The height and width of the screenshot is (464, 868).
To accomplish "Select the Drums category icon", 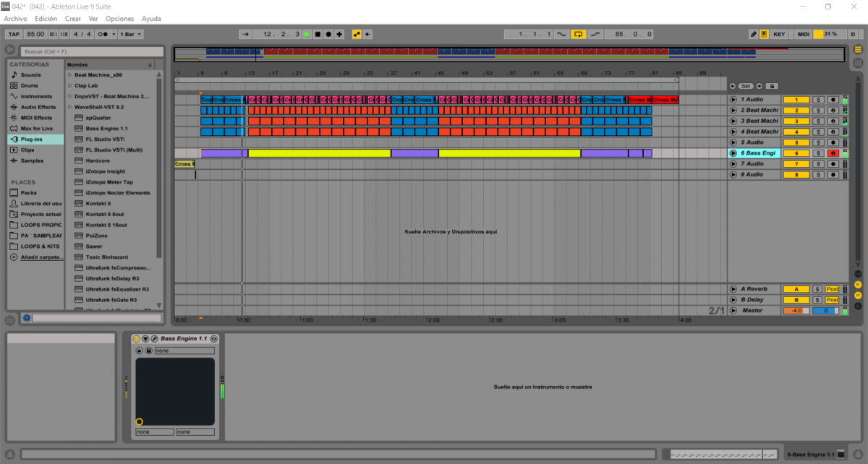I will (x=14, y=85).
